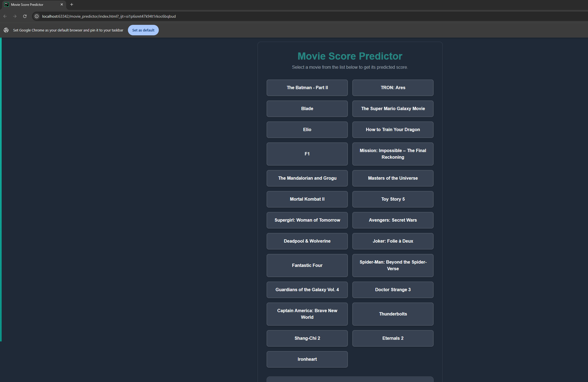Pick The Super Mario Galaxy Movie
Image resolution: width=588 pixels, height=382 pixels.
coord(393,109)
